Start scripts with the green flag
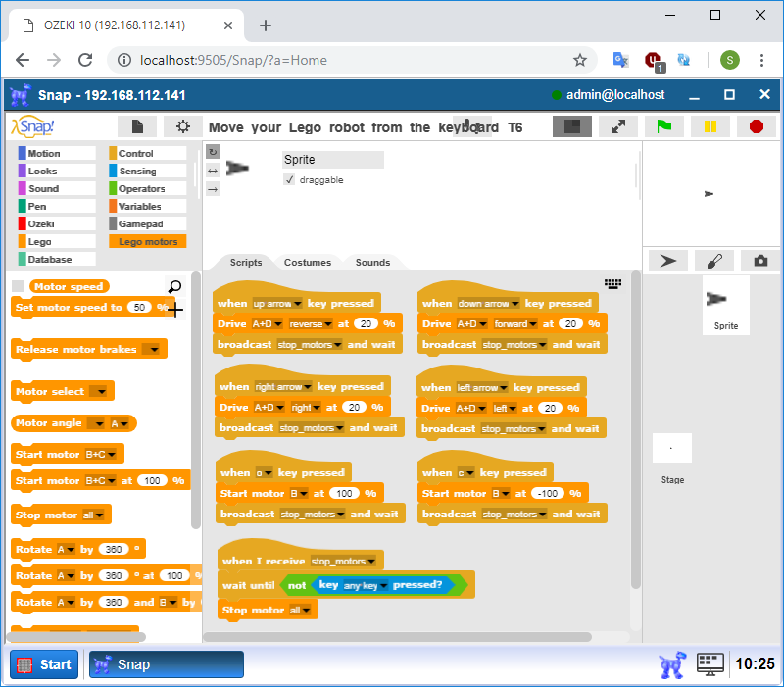Screen dimensions: 784x687 (x=664, y=126)
